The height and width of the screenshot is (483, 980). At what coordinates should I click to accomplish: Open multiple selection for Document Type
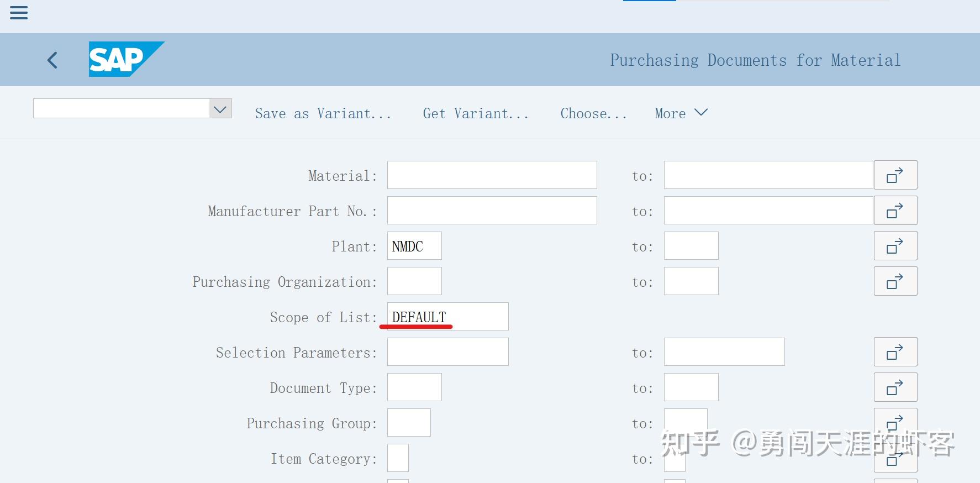(895, 387)
